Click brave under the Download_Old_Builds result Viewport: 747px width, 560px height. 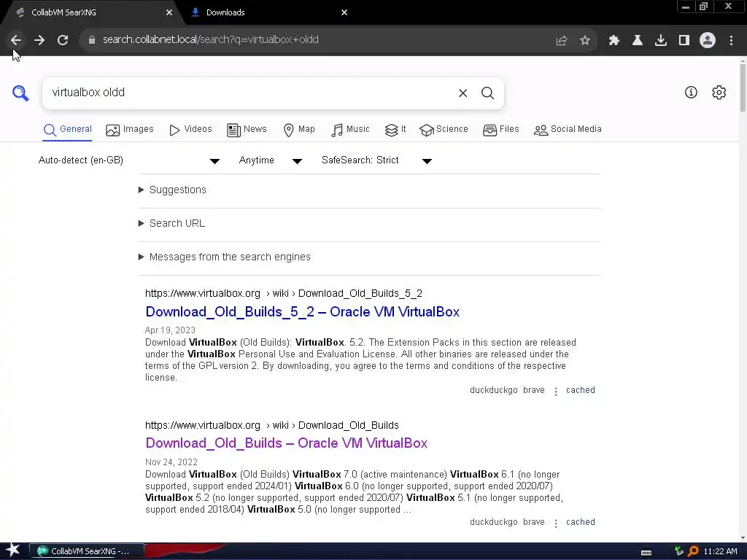(x=533, y=522)
